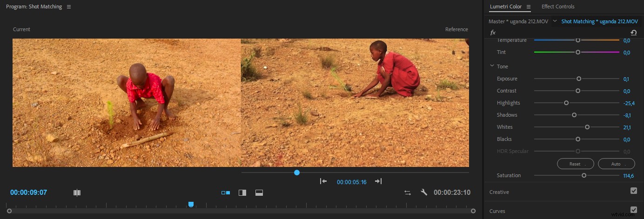Click the Highlights value -25,4
The image size is (644, 219).
pyautogui.click(x=629, y=103)
